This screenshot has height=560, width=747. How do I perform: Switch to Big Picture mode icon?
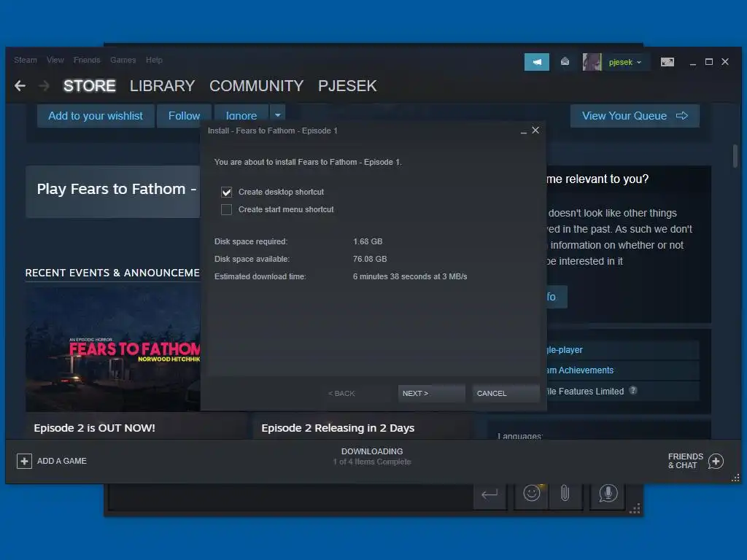point(667,62)
